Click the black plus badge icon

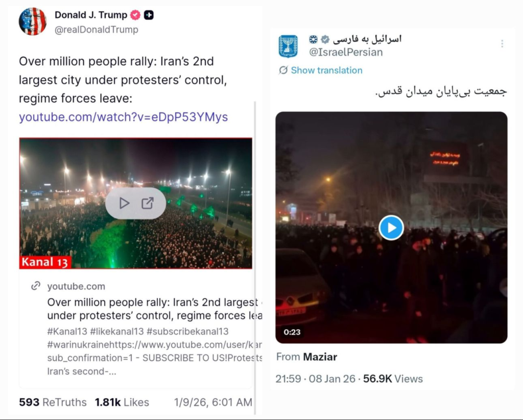tap(149, 15)
